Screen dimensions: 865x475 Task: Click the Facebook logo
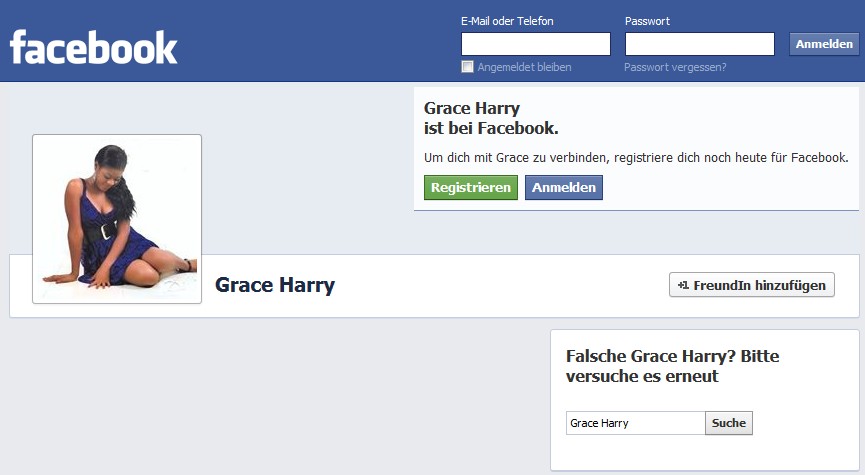[93, 47]
